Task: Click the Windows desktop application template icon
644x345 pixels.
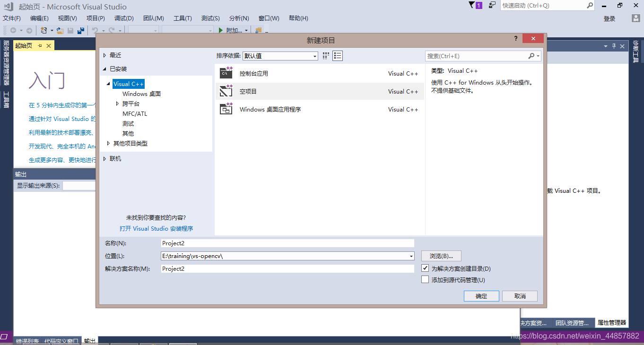Action: coord(226,109)
